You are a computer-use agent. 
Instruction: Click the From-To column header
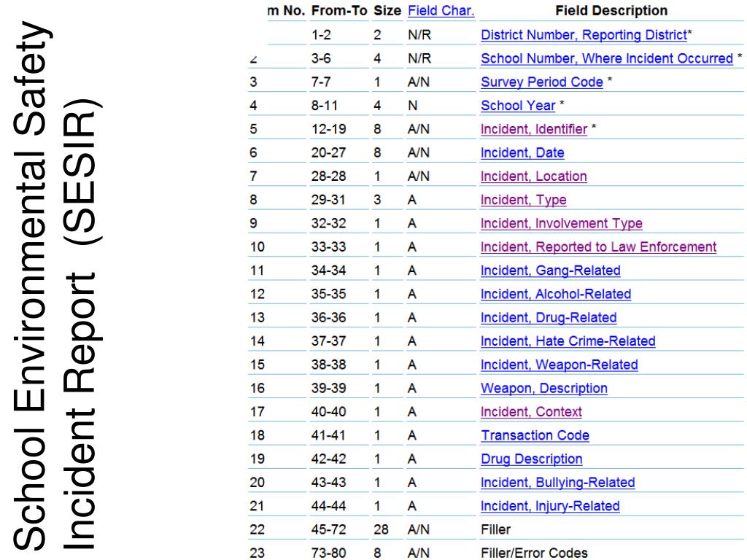click(x=339, y=11)
